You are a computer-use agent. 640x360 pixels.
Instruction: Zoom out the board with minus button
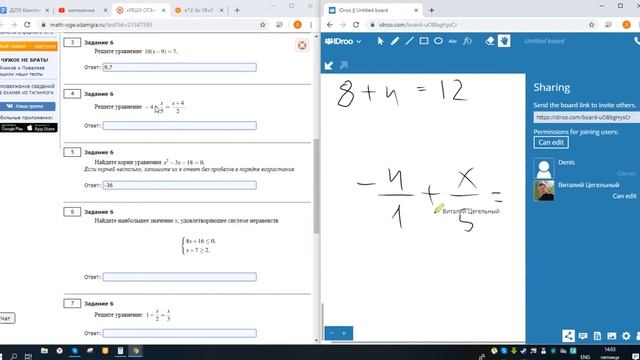pyautogui.click(x=331, y=333)
